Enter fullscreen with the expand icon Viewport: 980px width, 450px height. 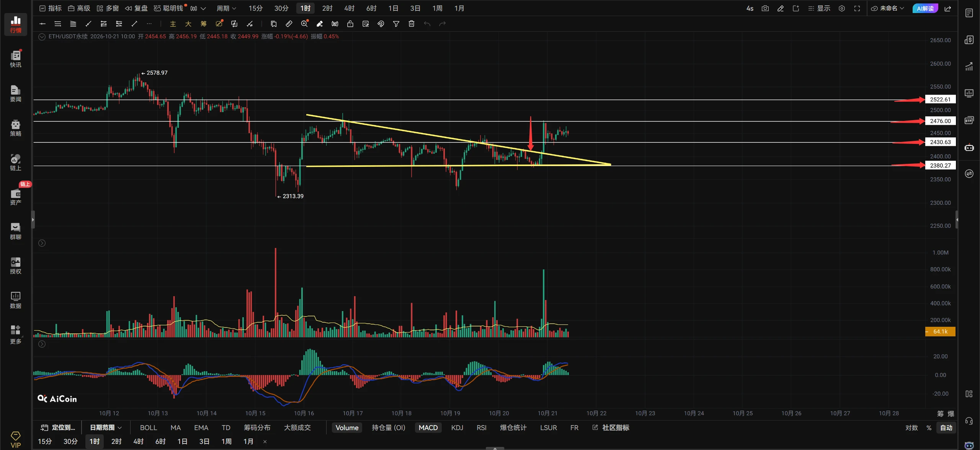[857, 8]
